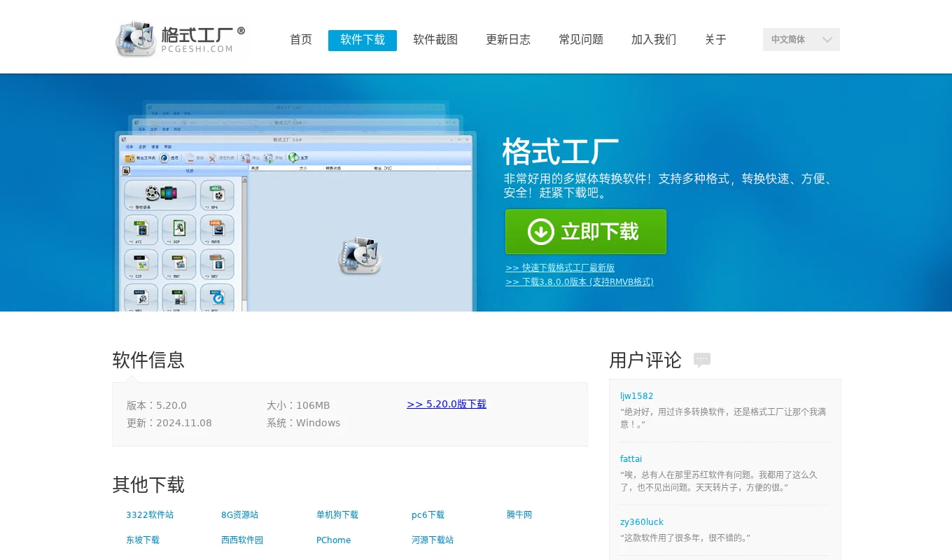952x560 pixels.
Task: Click the green 立即下载 download button
Action: point(585,232)
